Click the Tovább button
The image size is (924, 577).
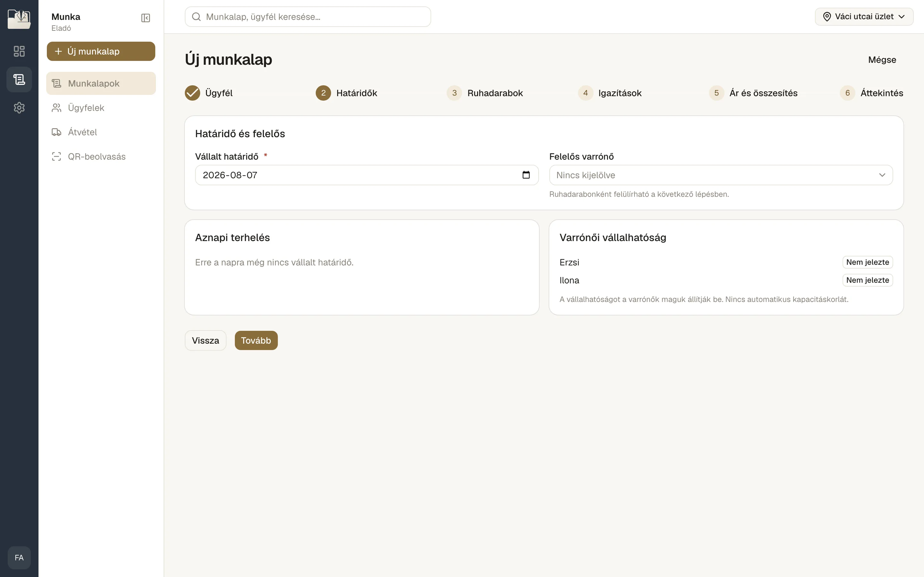pyautogui.click(x=256, y=340)
